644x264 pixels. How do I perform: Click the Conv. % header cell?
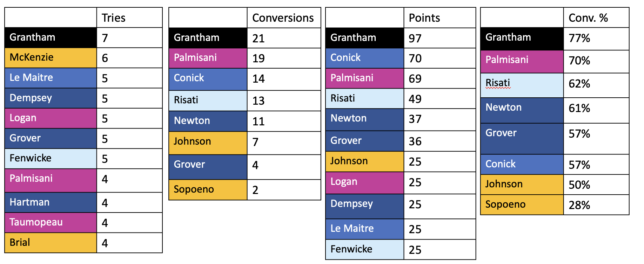pos(596,18)
